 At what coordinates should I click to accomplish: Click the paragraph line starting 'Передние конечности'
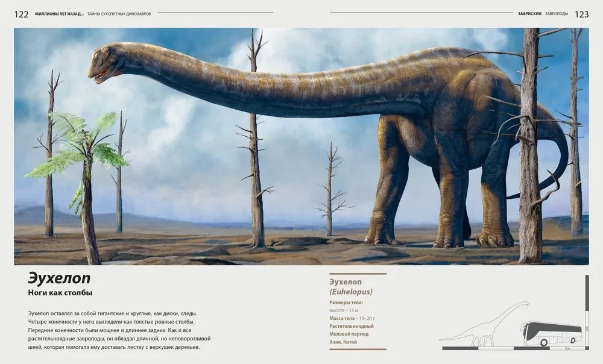(x=110, y=331)
